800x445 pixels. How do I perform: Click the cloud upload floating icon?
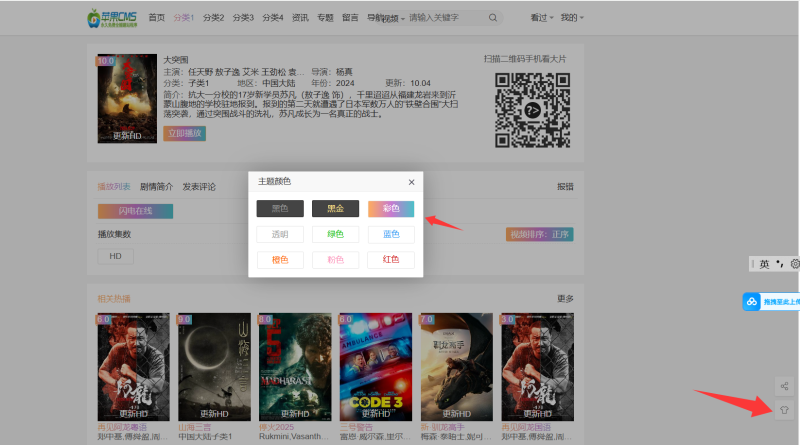(752, 302)
